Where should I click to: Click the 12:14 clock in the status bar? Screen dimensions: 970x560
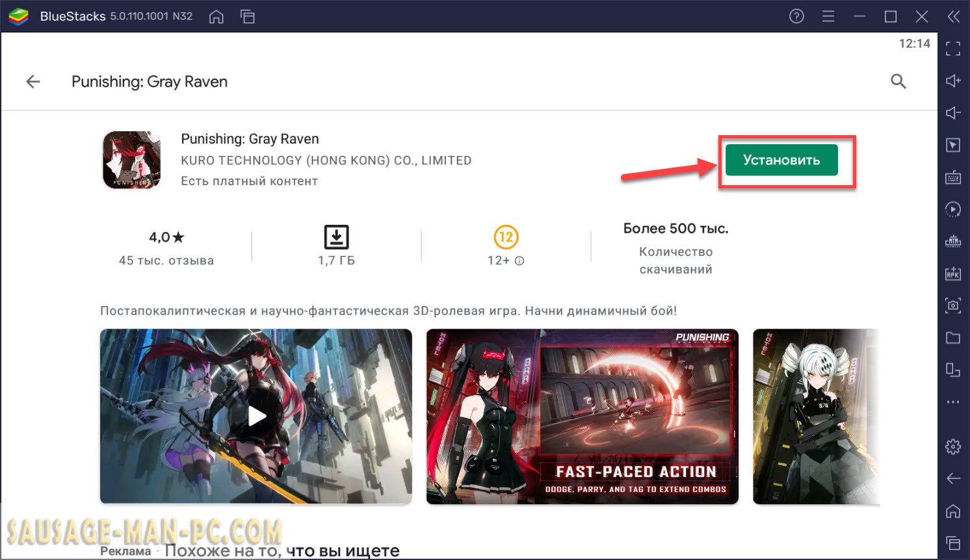pos(914,44)
